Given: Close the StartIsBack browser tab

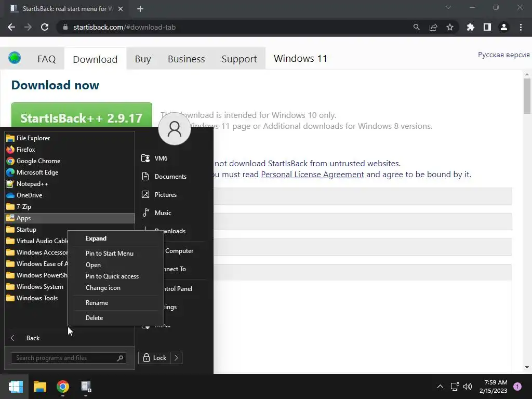Looking at the screenshot, I should 121,9.
